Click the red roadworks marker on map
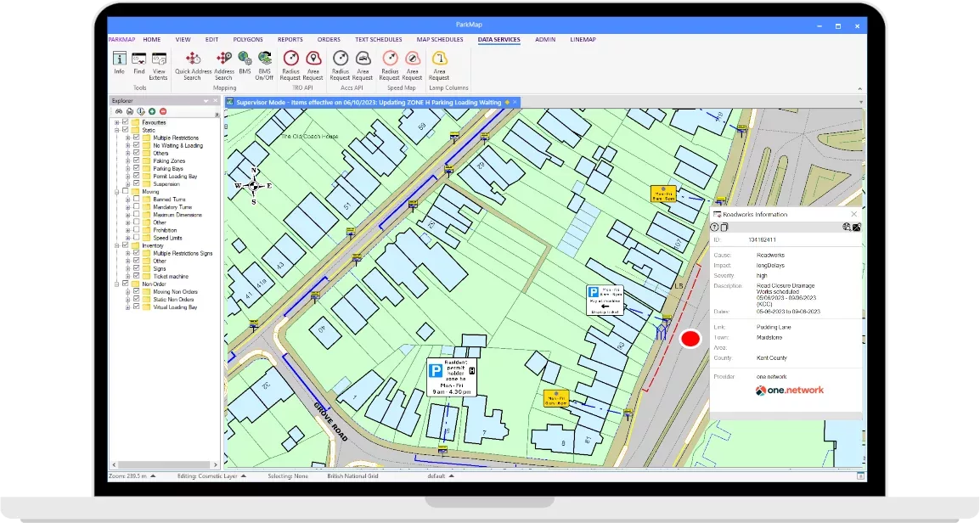Viewport: 980px width, 523px height. [x=690, y=339]
